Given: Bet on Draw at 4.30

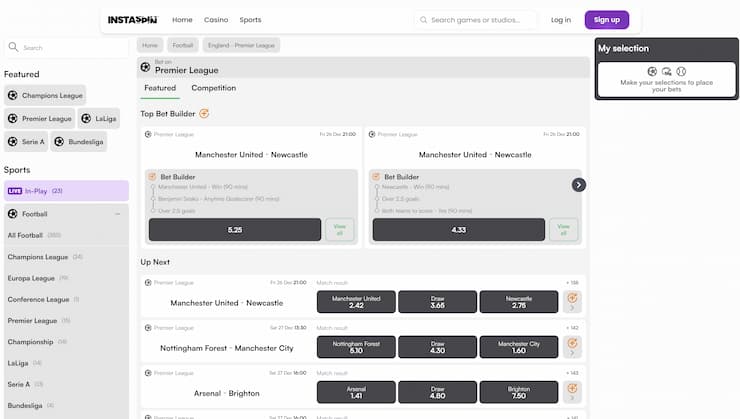Looking at the screenshot, I should [x=437, y=347].
